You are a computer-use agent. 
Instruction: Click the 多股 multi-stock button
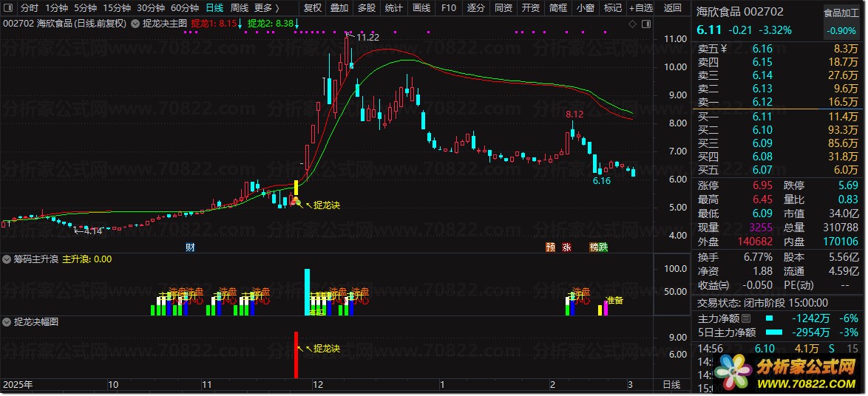[x=367, y=7]
